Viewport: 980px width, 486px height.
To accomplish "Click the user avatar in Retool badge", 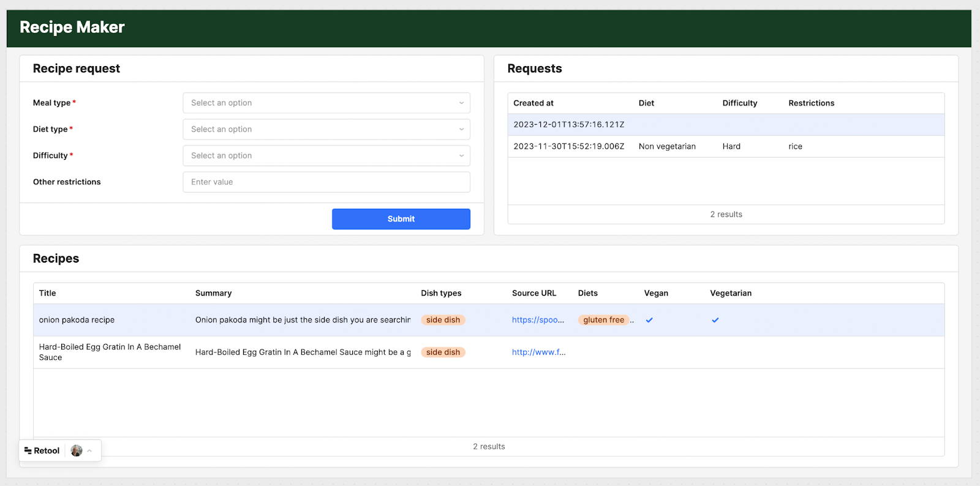I will pos(77,450).
